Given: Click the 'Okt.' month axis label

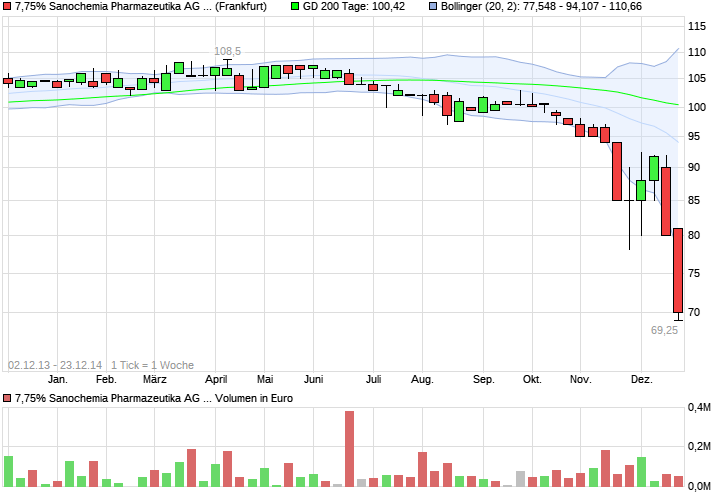Looking at the screenshot, I should point(532,380).
